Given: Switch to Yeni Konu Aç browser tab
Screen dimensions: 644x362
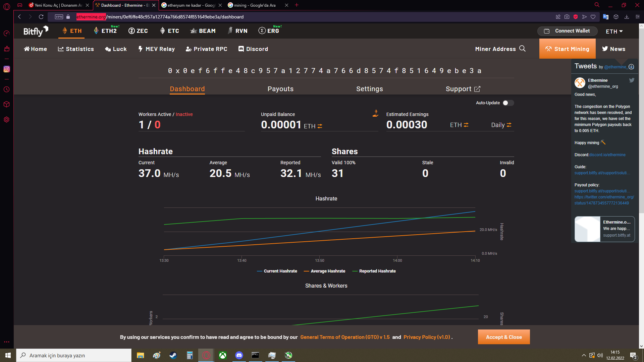Looking at the screenshot, I should [58, 5].
